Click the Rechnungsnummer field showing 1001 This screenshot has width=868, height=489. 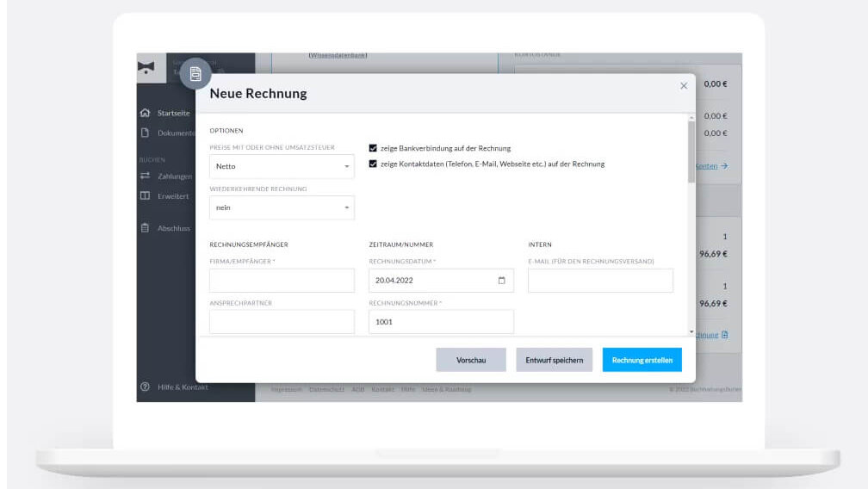pos(441,322)
